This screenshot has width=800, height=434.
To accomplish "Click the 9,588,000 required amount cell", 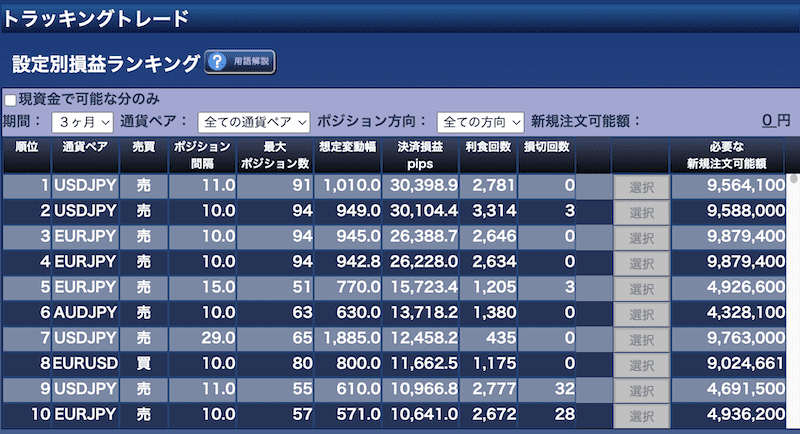I will tap(728, 211).
